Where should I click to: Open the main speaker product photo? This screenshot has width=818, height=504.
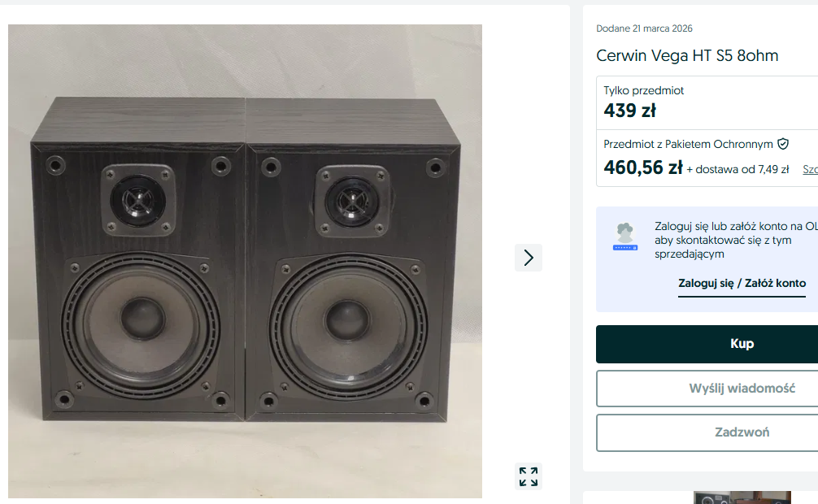click(246, 261)
